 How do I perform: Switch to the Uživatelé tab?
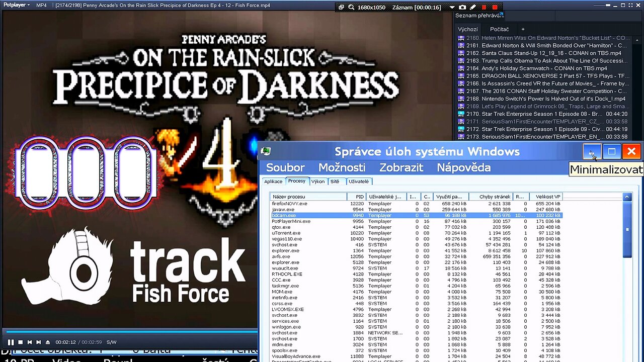[359, 182]
